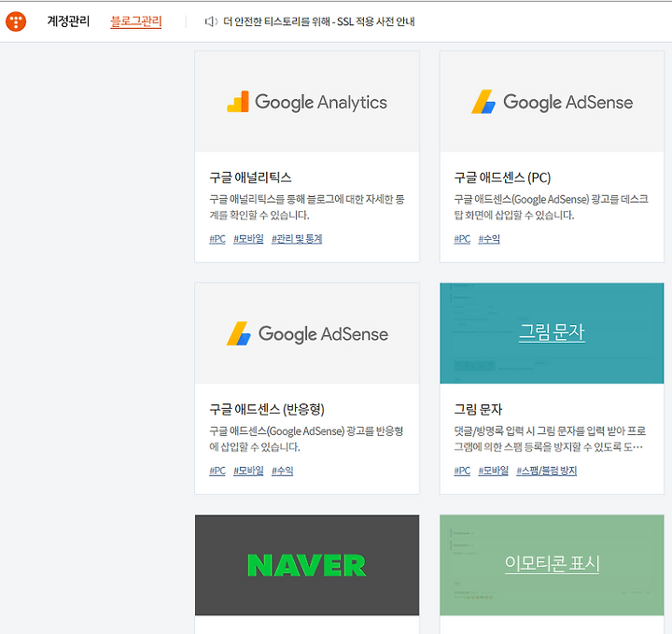Click the Tistory orange logo icon
This screenshot has height=634, width=672.
[x=16, y=21]
